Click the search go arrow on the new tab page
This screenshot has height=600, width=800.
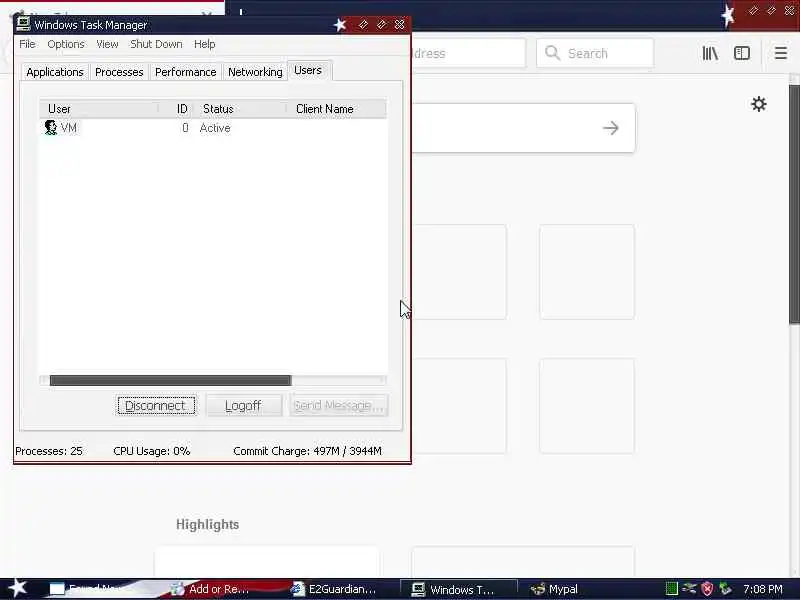[611, 128]
